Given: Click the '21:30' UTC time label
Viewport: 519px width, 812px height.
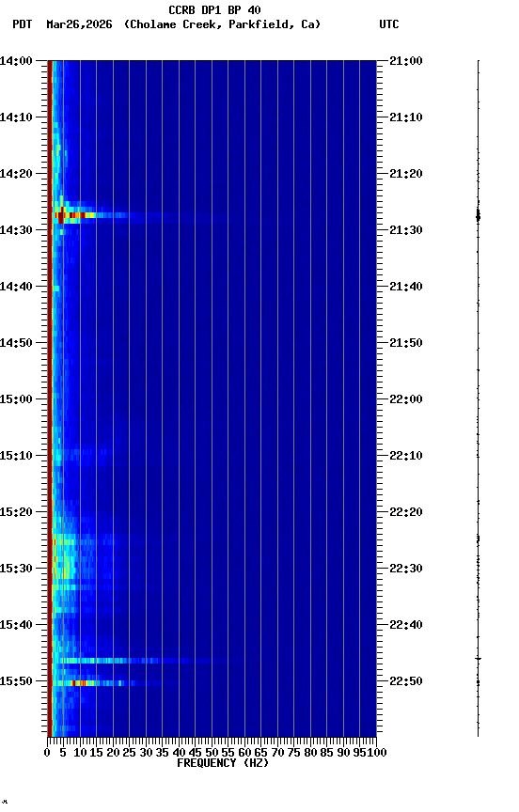Looking at the screenshot, I should 406,230.
